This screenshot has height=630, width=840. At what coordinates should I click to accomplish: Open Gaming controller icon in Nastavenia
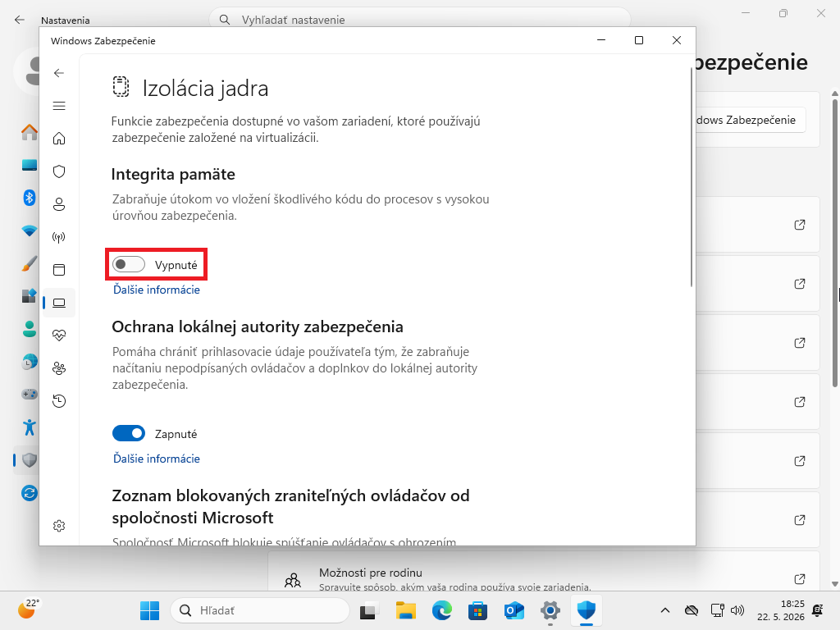tap(30, 395)
